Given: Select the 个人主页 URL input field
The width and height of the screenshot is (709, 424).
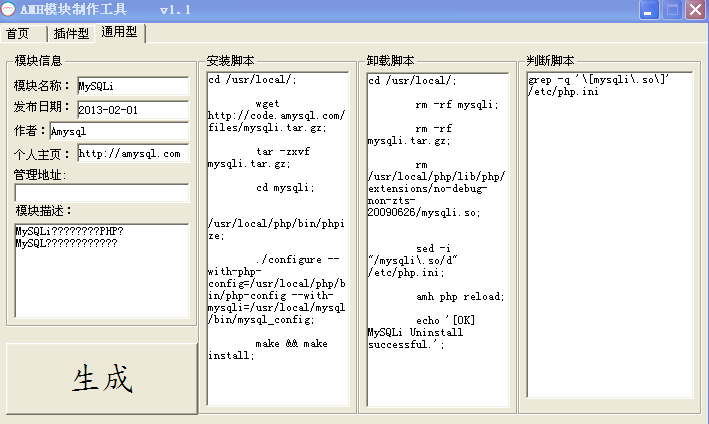Looking at the screenshot, I should pos(132,154).
